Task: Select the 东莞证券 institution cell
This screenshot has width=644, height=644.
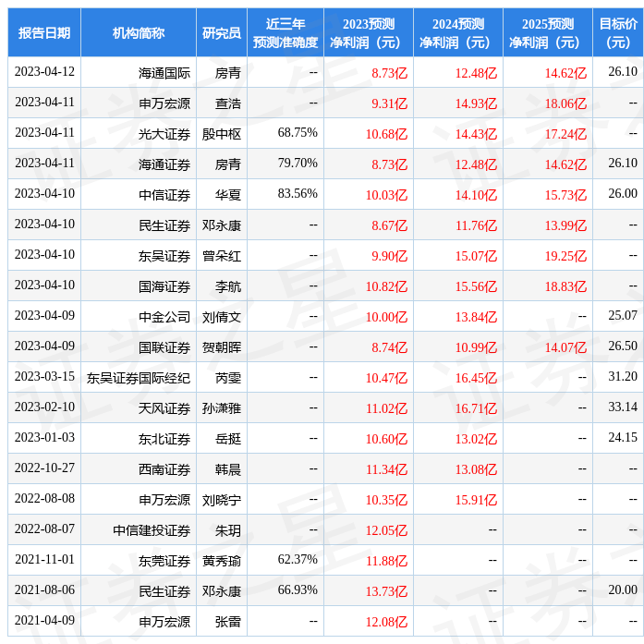Action: pos(164,561)
